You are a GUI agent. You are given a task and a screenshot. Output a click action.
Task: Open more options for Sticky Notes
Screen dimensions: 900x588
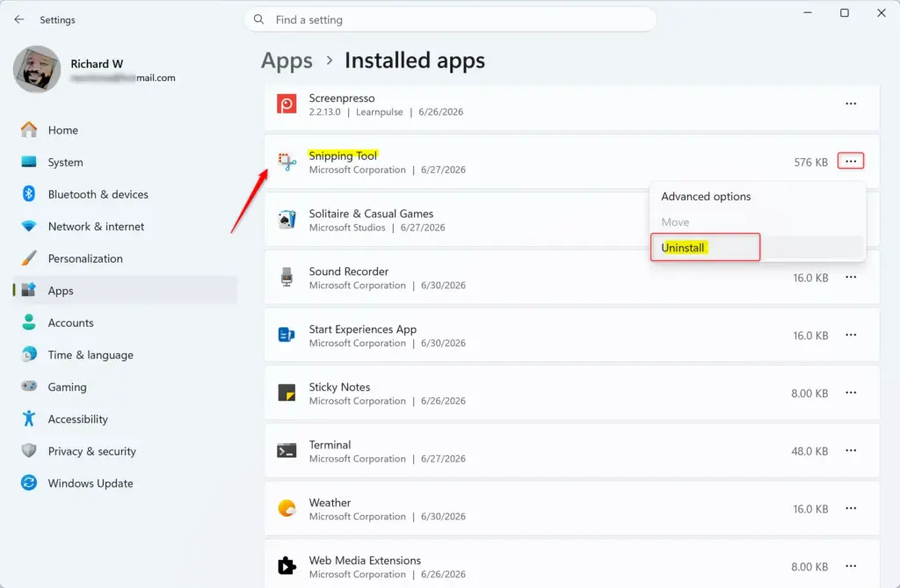851,393
